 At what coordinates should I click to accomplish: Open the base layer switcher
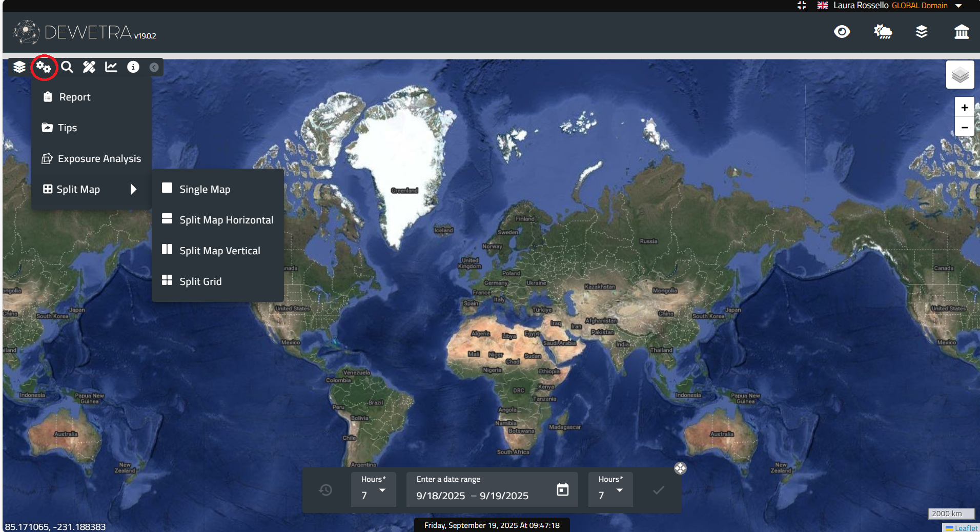coord(959,75)
